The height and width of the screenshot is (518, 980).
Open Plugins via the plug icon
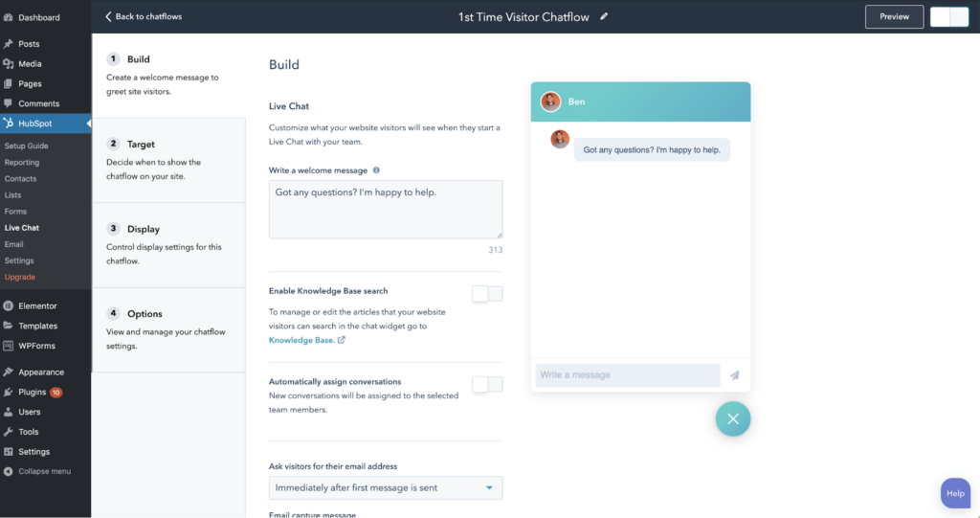click(9, 393)
